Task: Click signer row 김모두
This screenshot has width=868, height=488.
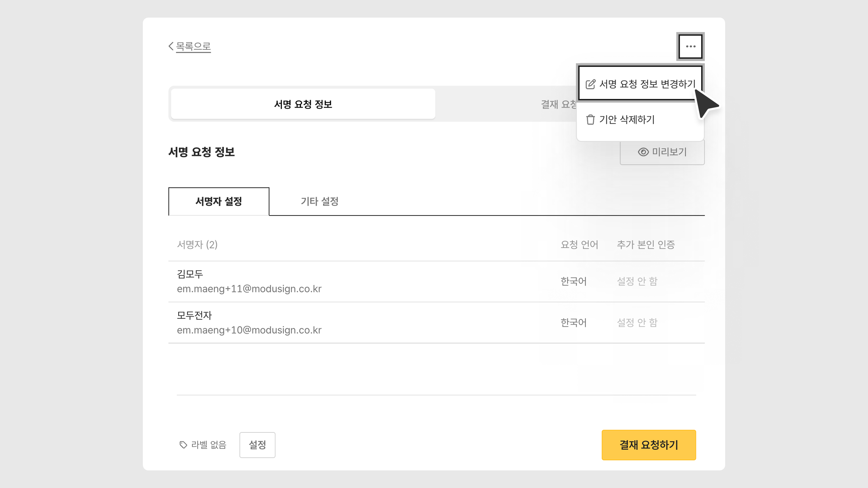Action: 190,274
